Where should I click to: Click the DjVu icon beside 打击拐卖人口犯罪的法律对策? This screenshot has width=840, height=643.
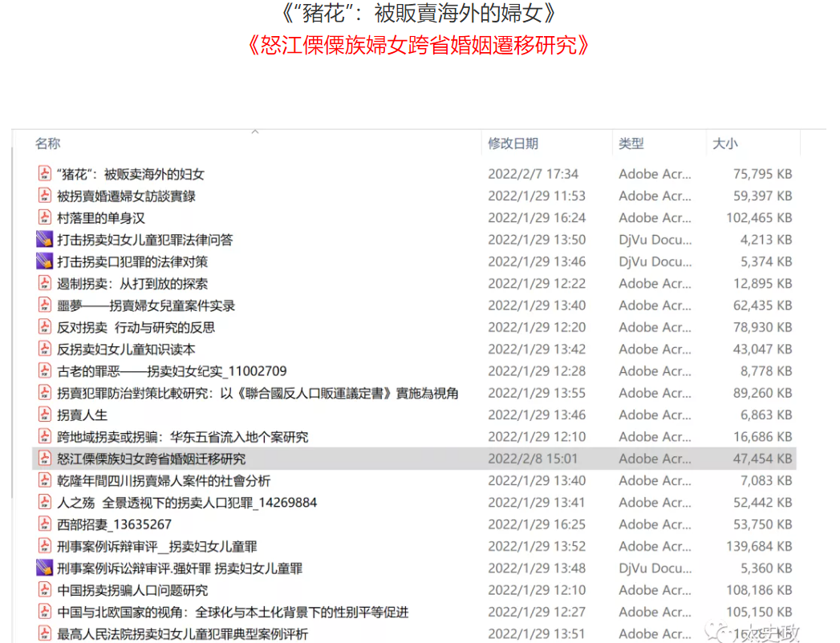tap(44, 261)
